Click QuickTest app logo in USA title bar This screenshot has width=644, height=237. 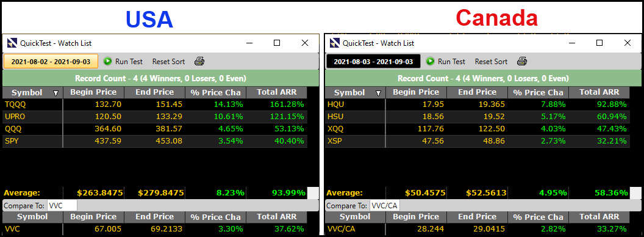coord(12,43)
